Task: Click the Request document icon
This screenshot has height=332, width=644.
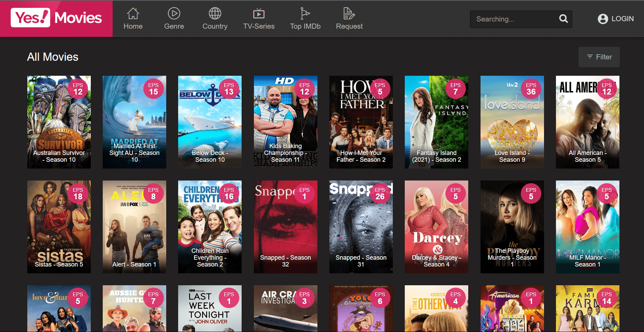Action: (349, 14)
